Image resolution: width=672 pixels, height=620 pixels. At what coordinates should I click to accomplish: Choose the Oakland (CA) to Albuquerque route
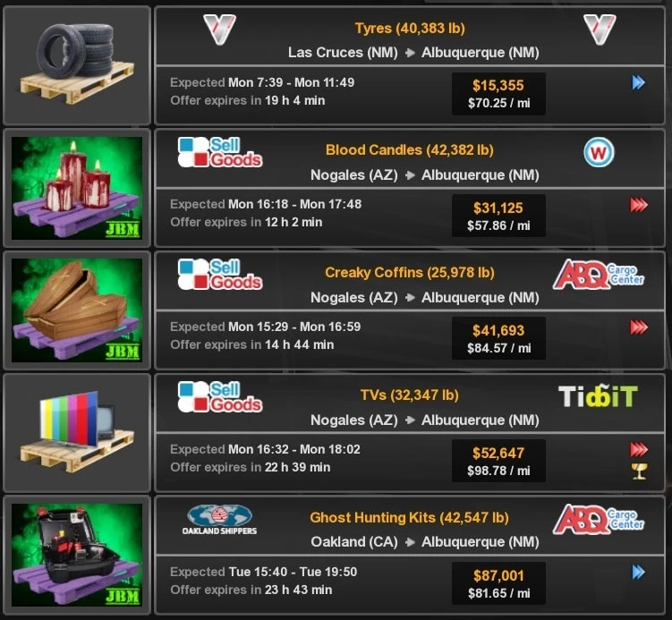pos(425,542)
